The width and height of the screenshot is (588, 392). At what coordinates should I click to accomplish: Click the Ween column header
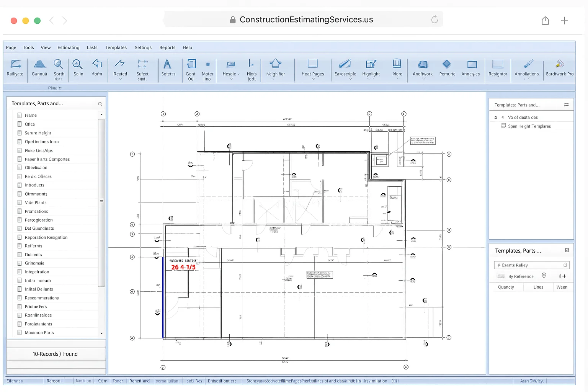(x=562, y=287)
